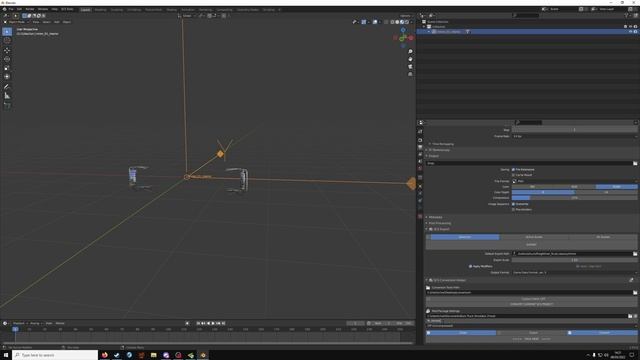Image resolution: width=640 pixels, height=360 pixels.
Task: Switch viewport to wireframe shading
Action: 392,22
